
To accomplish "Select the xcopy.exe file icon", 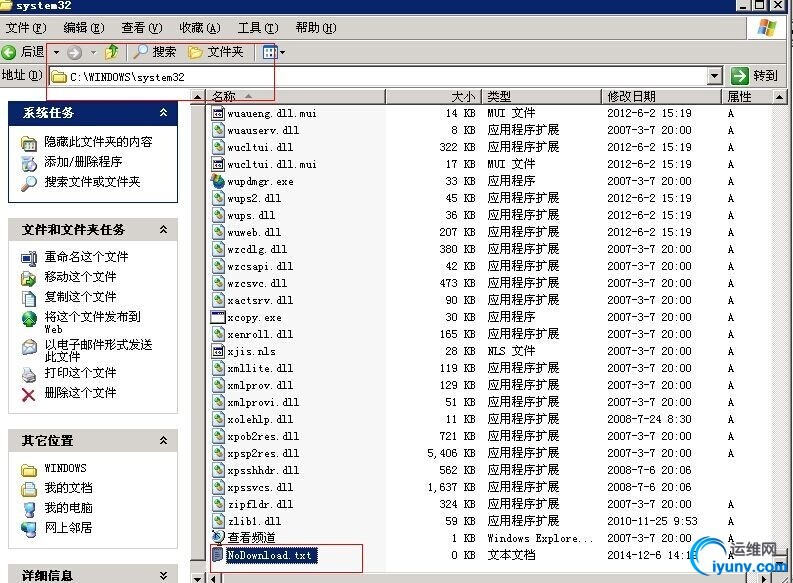I will click(x=218, y=317).
